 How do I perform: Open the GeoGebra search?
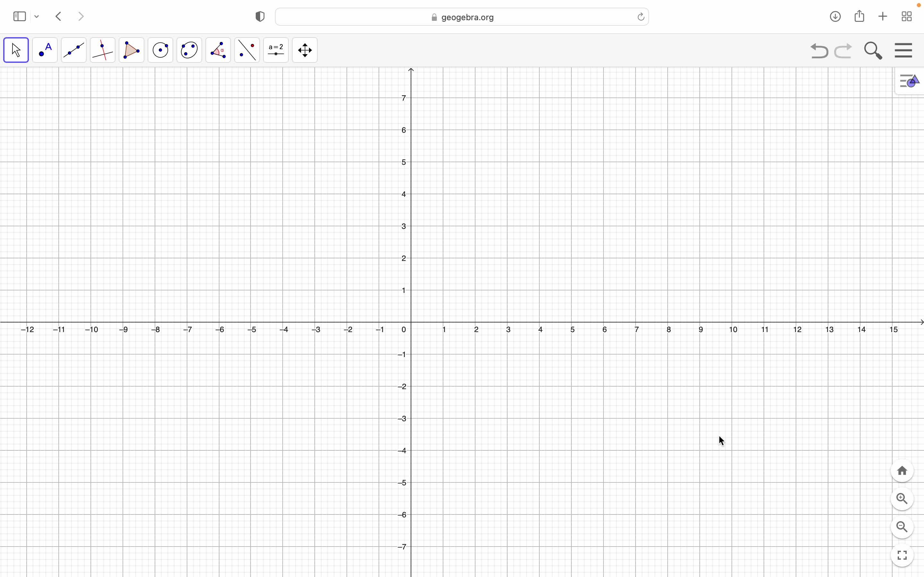click(873, 51)
